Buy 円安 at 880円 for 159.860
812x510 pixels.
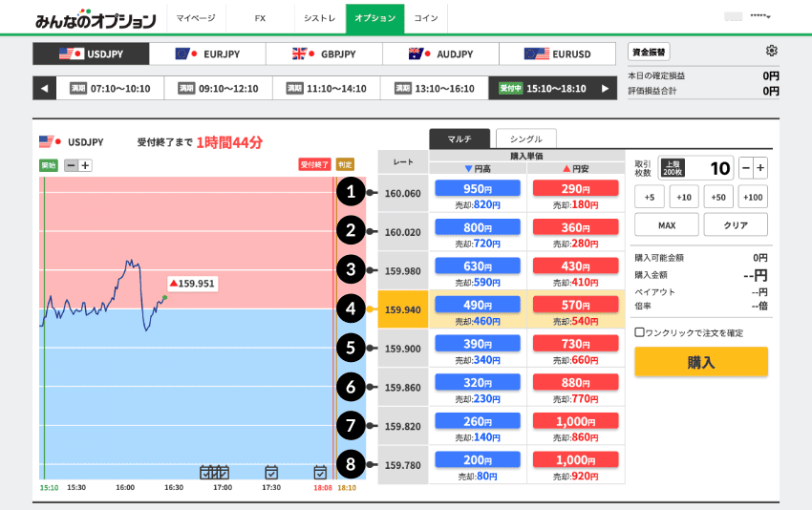click(x=575, y=383)
